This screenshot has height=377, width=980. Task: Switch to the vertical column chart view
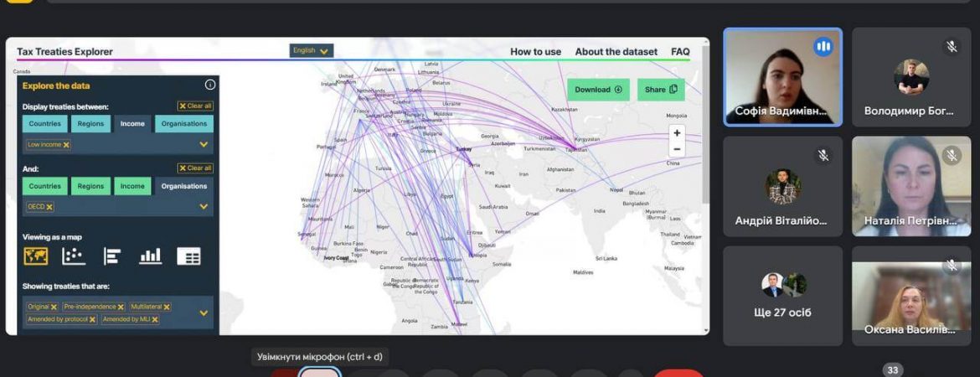point(151,256)
